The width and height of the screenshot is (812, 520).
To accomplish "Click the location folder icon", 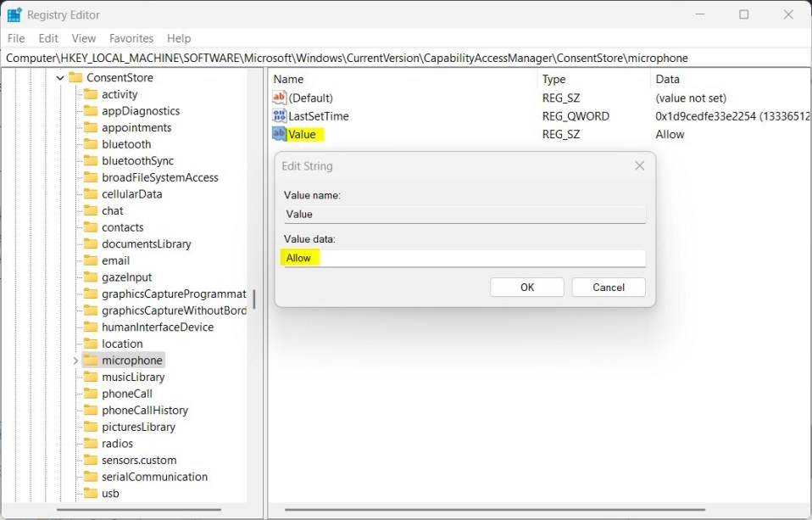I will click(x=91, y=344).
